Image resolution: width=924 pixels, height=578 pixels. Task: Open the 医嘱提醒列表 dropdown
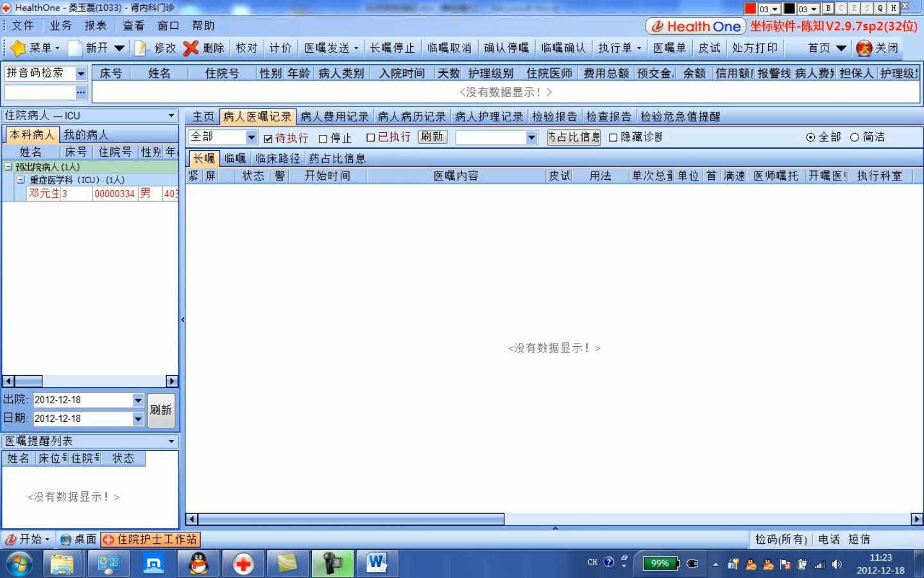click(171, 441)
